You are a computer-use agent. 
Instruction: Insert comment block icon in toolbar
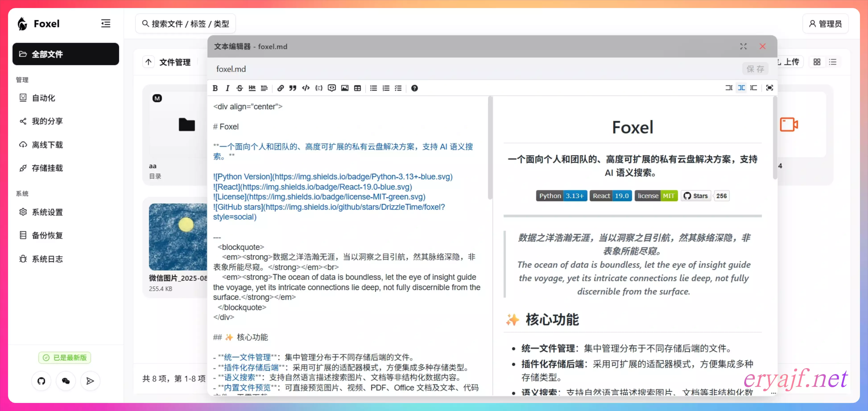point(332,88)
